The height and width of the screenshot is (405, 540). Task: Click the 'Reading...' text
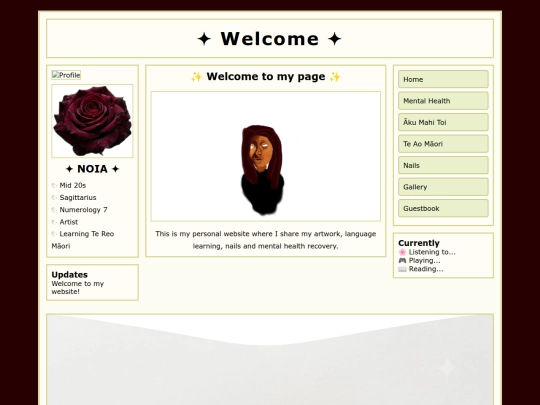point(426,269)
